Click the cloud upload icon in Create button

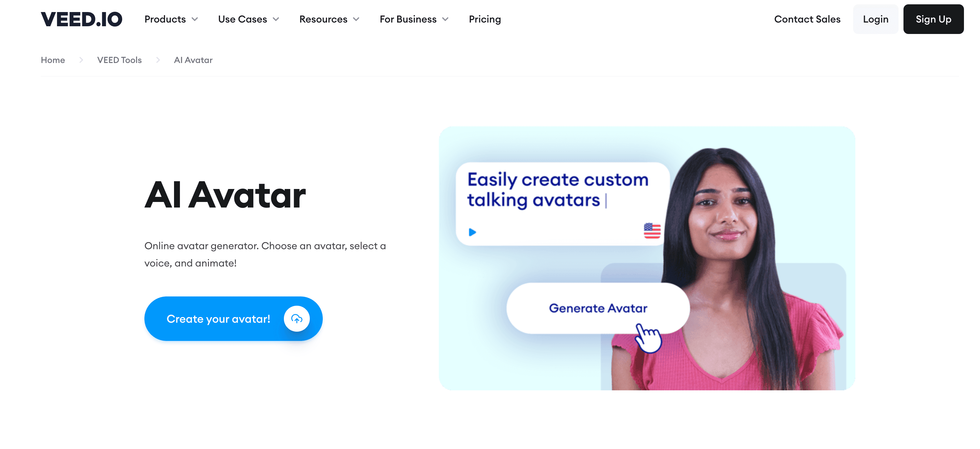(297, 319)
